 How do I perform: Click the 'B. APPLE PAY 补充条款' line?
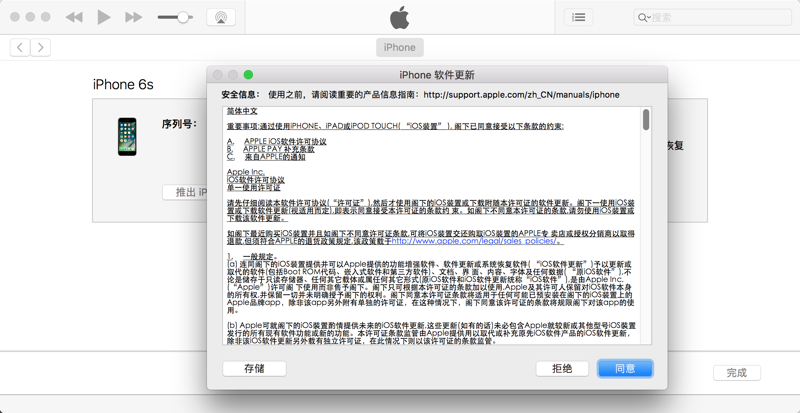point(271,149)
